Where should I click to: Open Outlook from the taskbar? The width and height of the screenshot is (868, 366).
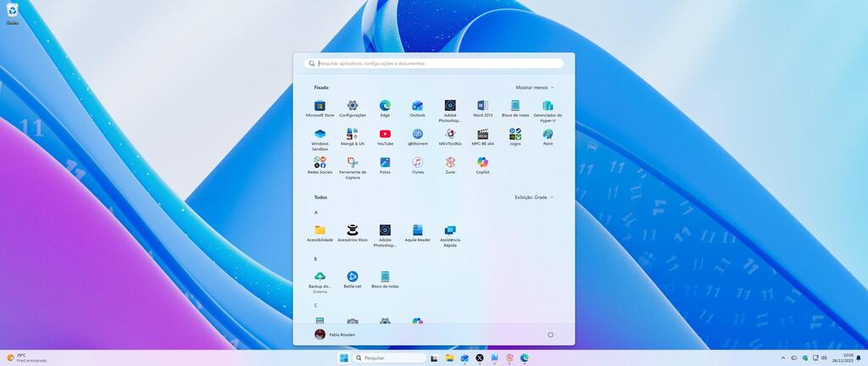[465, 358]
